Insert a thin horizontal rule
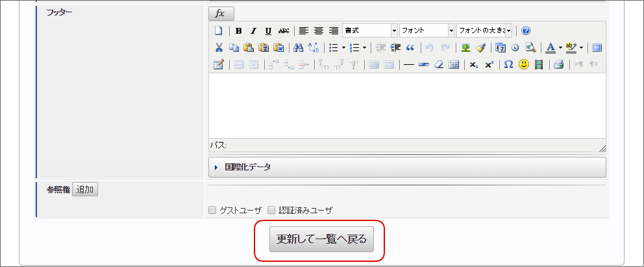The width and height of the screenshot is (644, 267). click(408, 64)
